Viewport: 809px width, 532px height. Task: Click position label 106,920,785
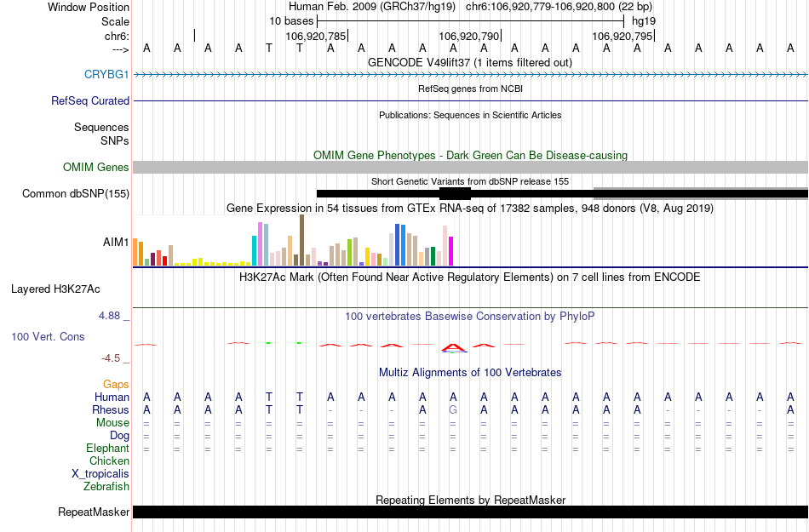(316, 37)
